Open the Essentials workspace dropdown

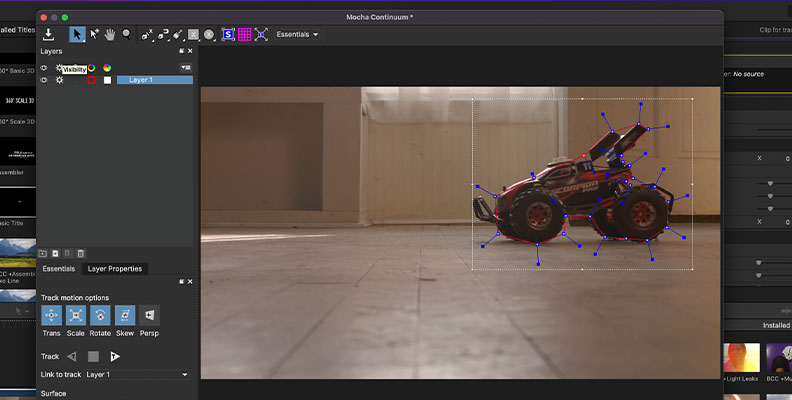[x=297, y=34]
